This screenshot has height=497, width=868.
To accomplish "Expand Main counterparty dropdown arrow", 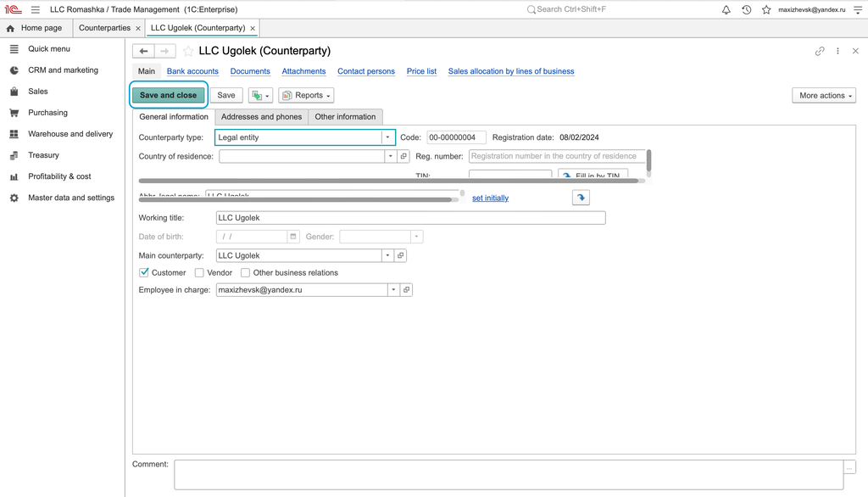I will tap(387, 255).
